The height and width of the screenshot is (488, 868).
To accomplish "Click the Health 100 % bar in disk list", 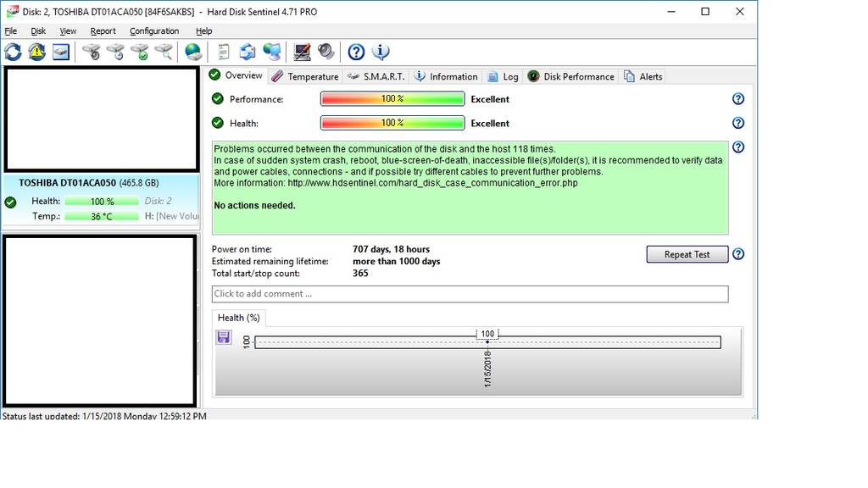I will click(102, 202).
